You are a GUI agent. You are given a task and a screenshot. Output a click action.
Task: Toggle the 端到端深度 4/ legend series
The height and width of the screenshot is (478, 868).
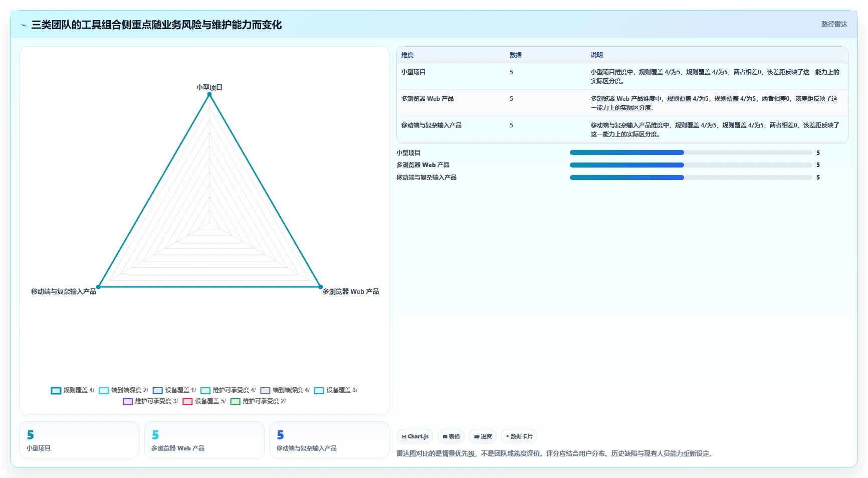point(285,390)
